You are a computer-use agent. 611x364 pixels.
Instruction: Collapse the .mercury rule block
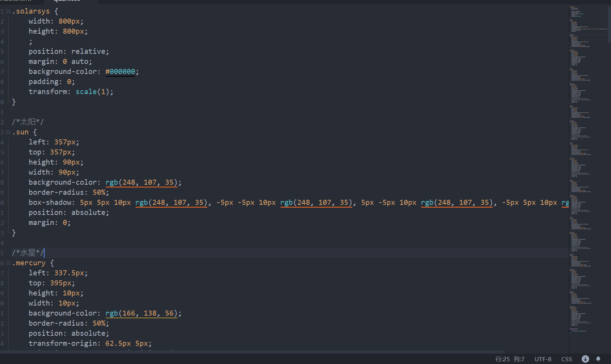pos(8,263)
